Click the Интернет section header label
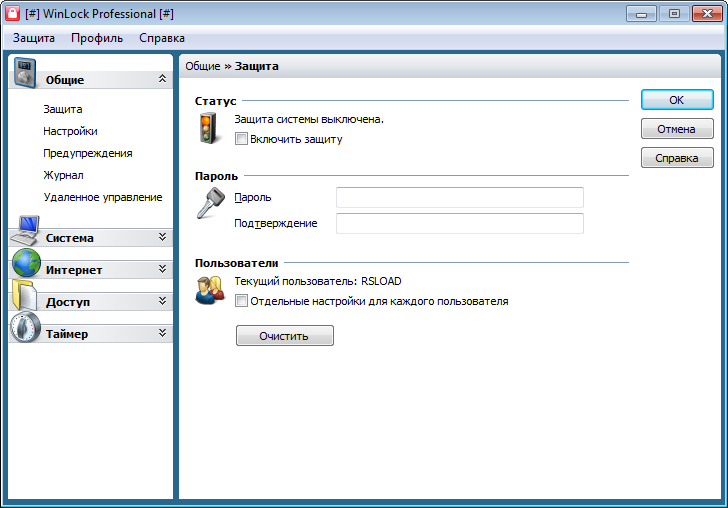The image size is (728, 508). (x=74, y=270)
